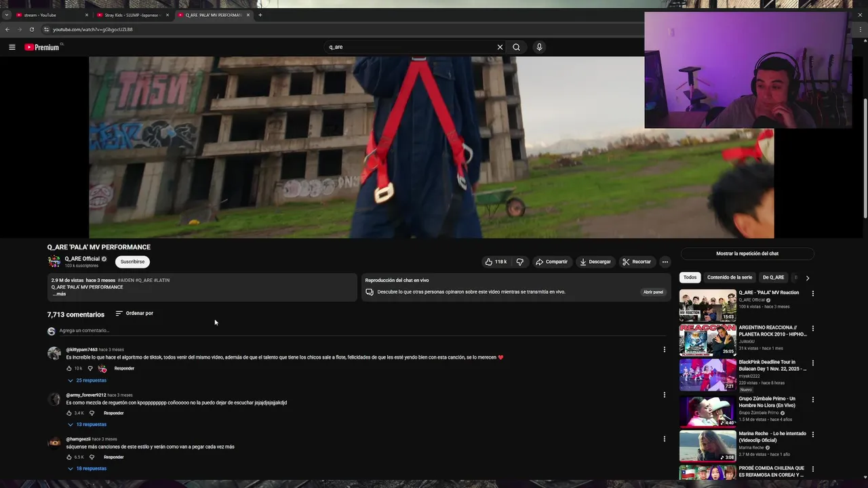The height and width of the screenshot is (488, 868).
Task: Start voice search with the microphone icon
Action: pos(539,47)
